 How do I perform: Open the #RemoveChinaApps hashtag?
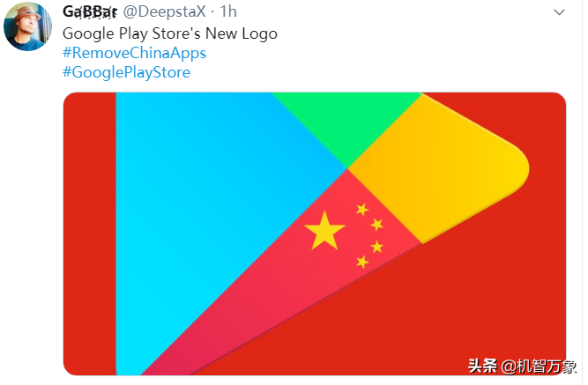(x=134, y=53)
